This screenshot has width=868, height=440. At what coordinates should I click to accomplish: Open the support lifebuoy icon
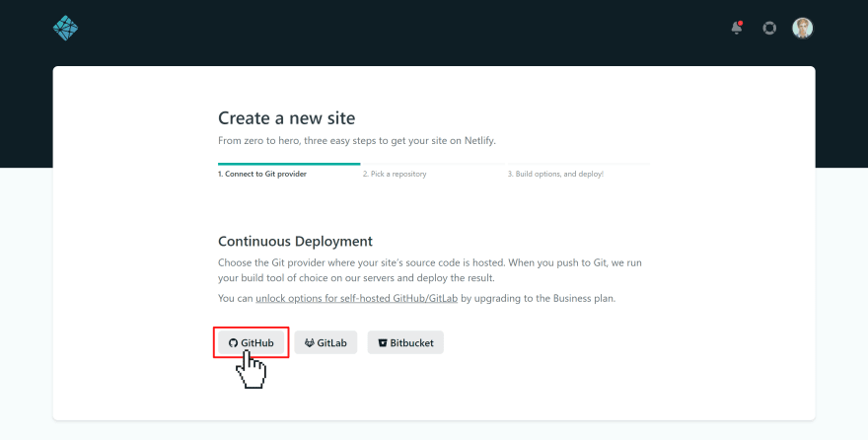(769, 29)
